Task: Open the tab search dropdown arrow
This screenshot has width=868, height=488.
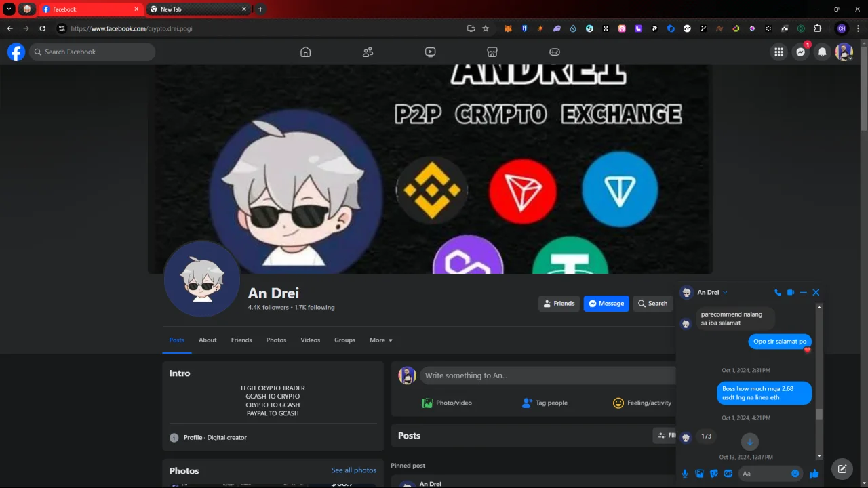Action: pos(9,9)
